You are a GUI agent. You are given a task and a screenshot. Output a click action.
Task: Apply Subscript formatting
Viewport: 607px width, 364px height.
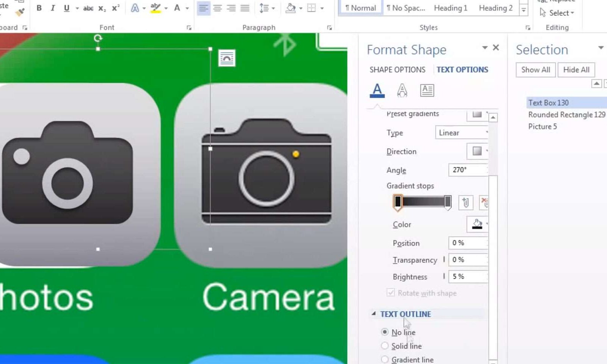coord(102,8)
